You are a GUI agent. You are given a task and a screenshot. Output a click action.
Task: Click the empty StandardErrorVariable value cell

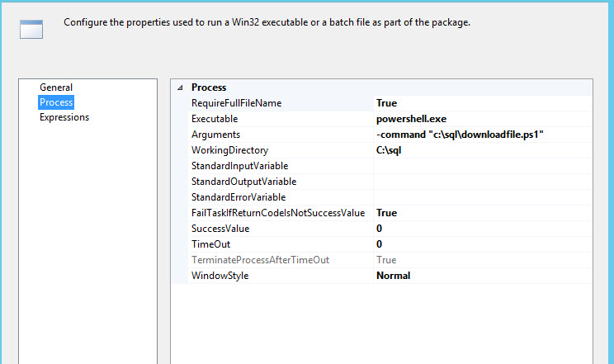(483, 197)
